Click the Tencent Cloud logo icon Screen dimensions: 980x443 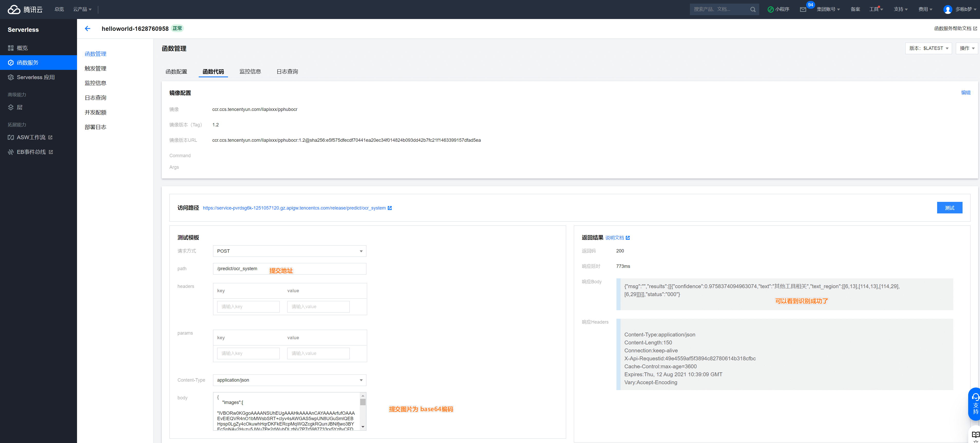point(14,9)
